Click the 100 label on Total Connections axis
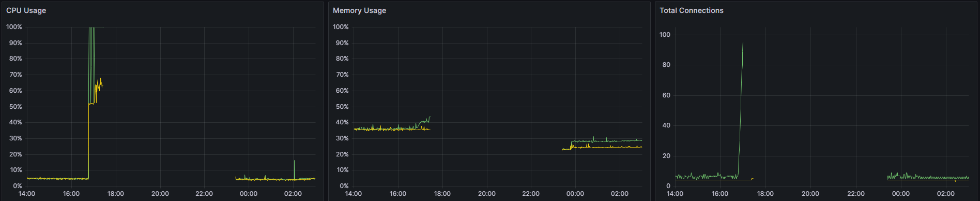The image size is (980, 201). [665, 35]
